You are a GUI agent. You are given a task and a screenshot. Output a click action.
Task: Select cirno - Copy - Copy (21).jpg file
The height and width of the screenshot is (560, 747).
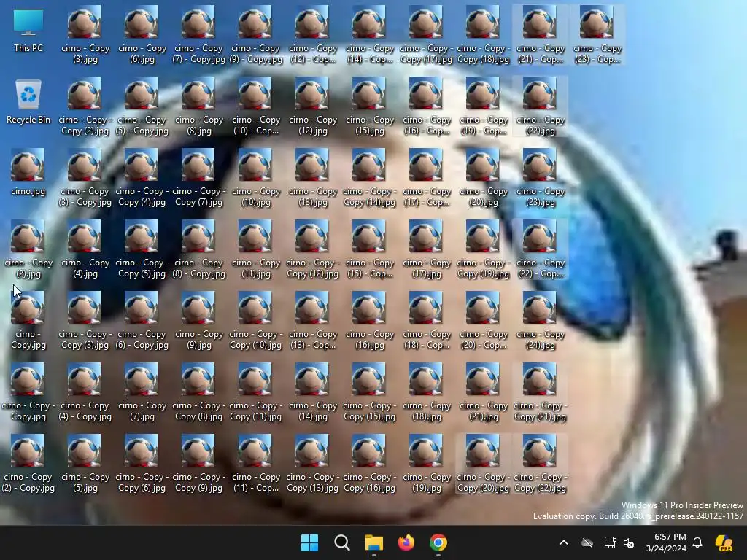(x=541, y=392)
